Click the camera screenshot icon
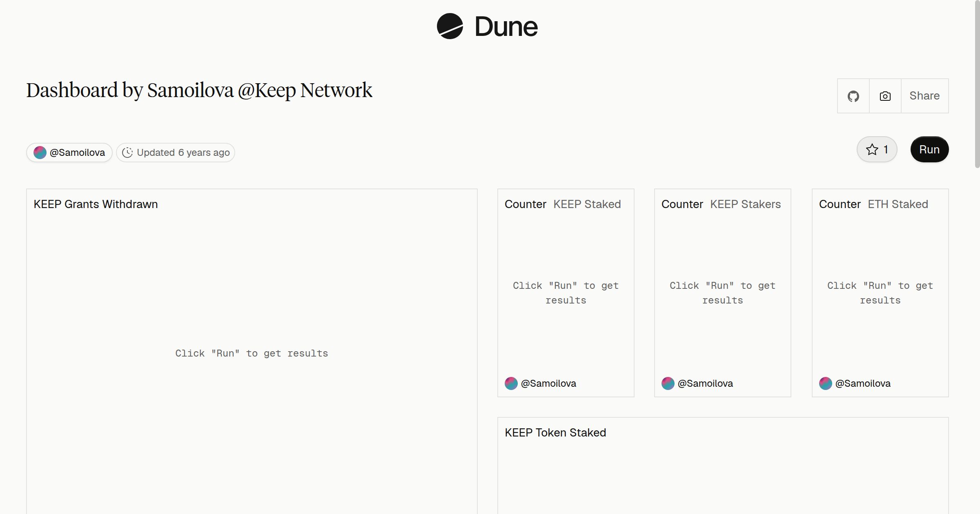 (885, 96)
